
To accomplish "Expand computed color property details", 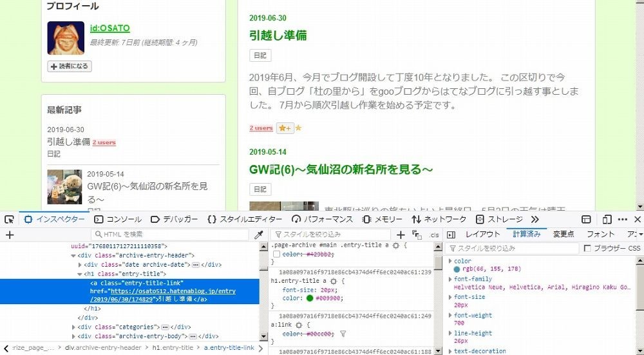I will point(450,261).
